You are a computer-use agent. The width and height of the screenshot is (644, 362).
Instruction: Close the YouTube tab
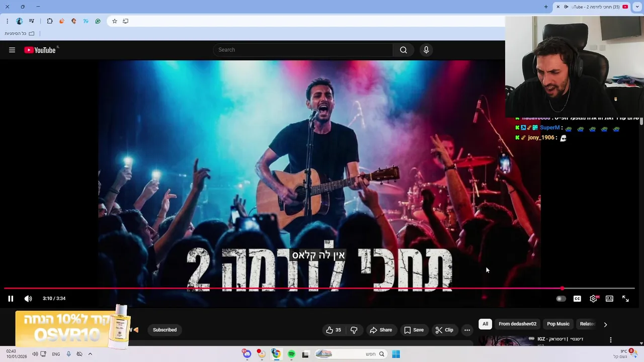[558, 7]
